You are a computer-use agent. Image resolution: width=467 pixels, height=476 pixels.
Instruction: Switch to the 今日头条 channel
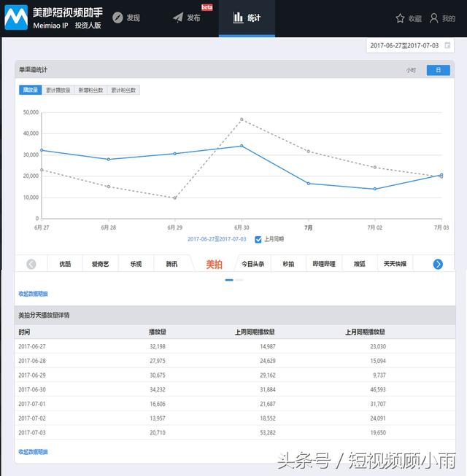click(x=253, y=264)
